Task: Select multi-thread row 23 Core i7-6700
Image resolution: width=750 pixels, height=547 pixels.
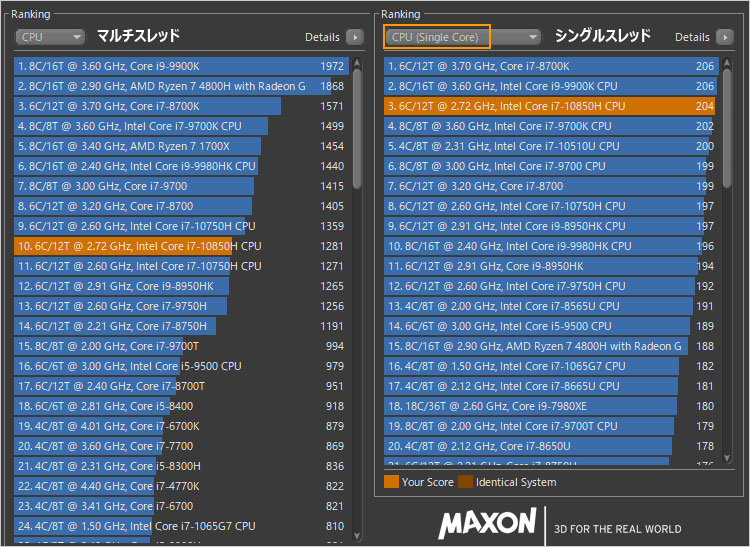Action: [x=182, y=506]
